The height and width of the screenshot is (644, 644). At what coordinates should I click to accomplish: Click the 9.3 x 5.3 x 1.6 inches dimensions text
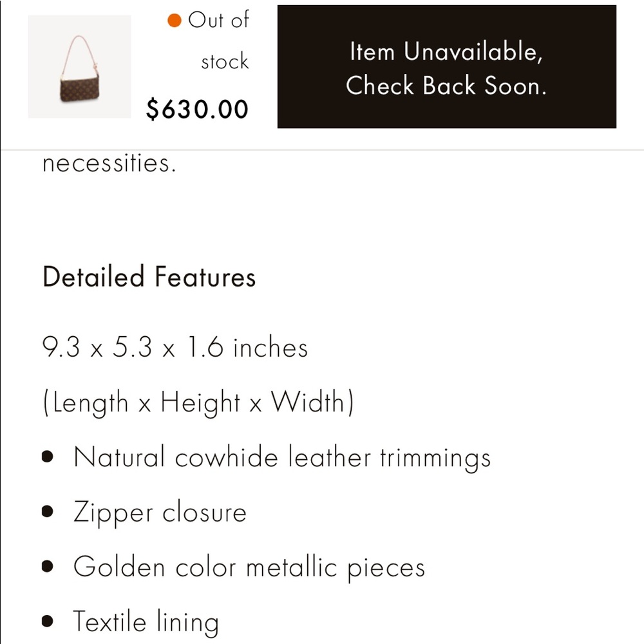coord(175,347)
